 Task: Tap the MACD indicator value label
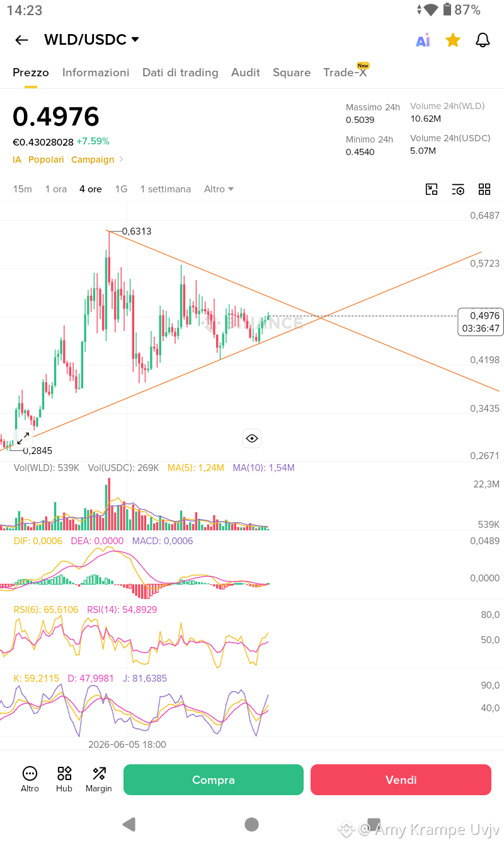click(x=163, y=541)
